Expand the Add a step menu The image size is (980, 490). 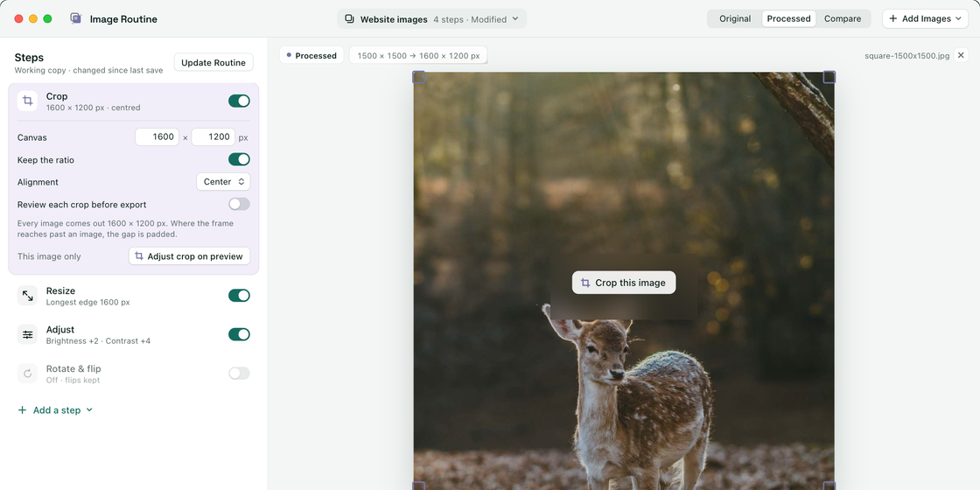(55, 410)
